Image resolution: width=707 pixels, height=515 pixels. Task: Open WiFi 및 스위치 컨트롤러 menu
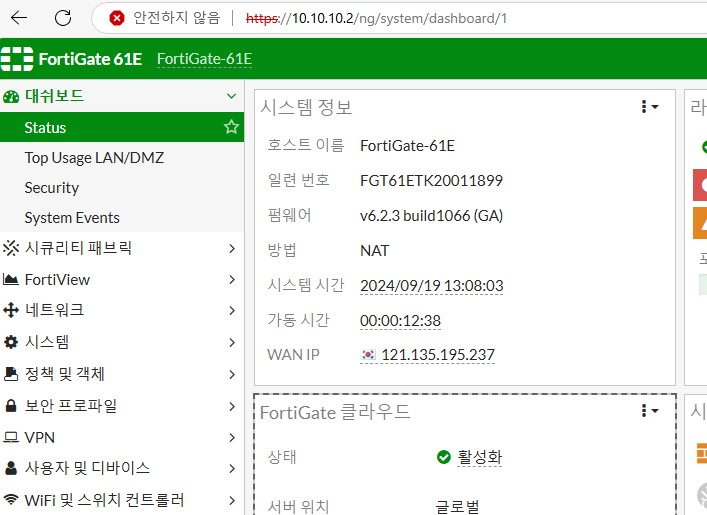click(104, 500)
